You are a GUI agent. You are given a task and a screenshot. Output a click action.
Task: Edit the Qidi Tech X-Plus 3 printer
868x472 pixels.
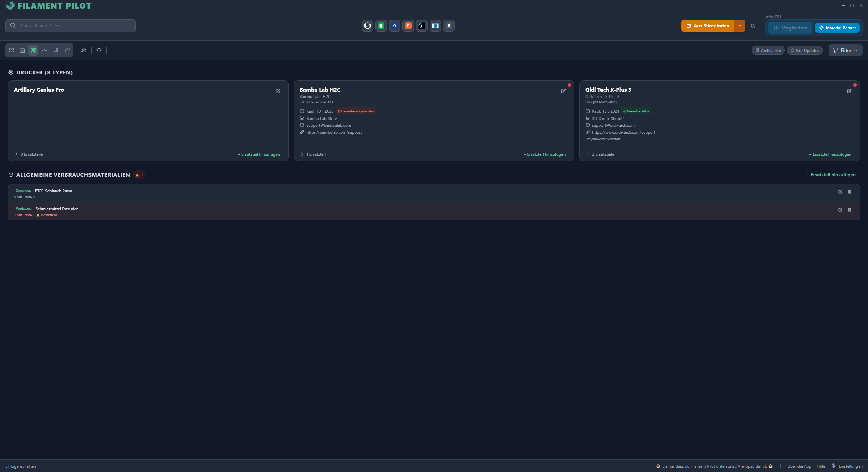coord(849,91)
